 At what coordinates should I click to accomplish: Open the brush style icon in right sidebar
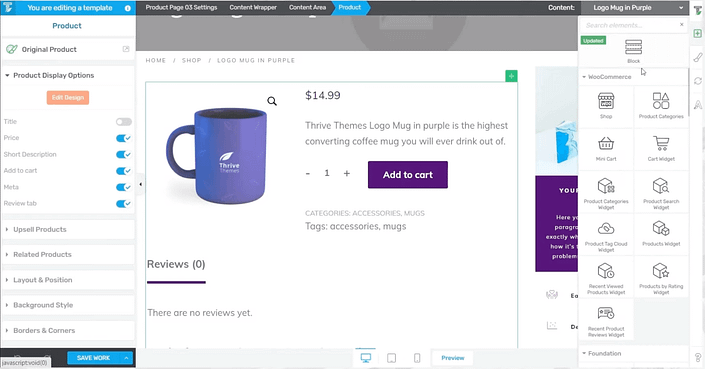coord(697,57)
